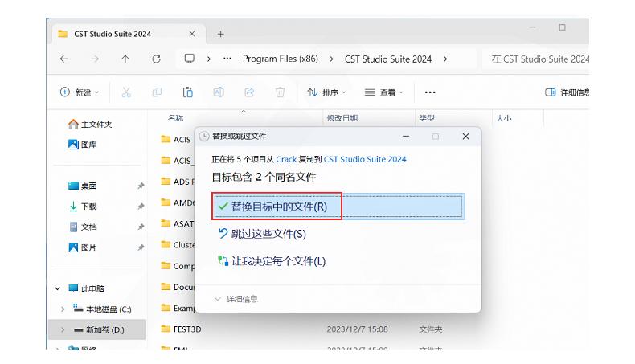This screenshot has width=635, height=364.
Task: Sort by 类型 column header
Action: point(427,118)
